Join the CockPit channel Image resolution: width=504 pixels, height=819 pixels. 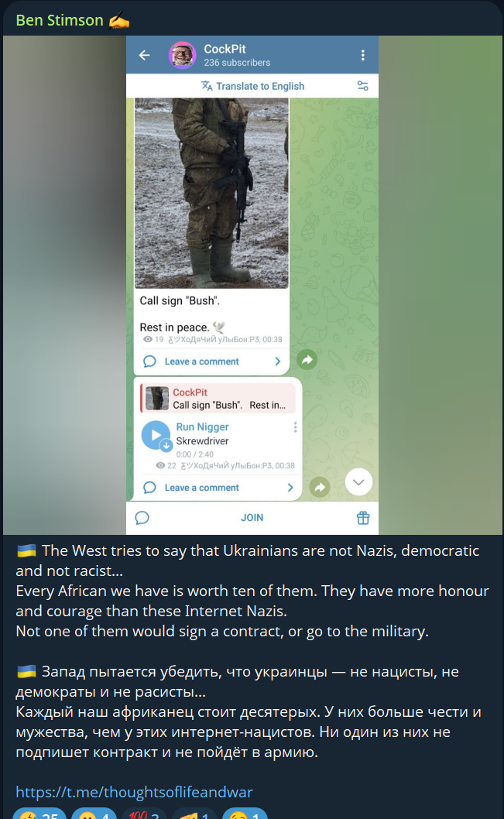click(x=252, y=518)
